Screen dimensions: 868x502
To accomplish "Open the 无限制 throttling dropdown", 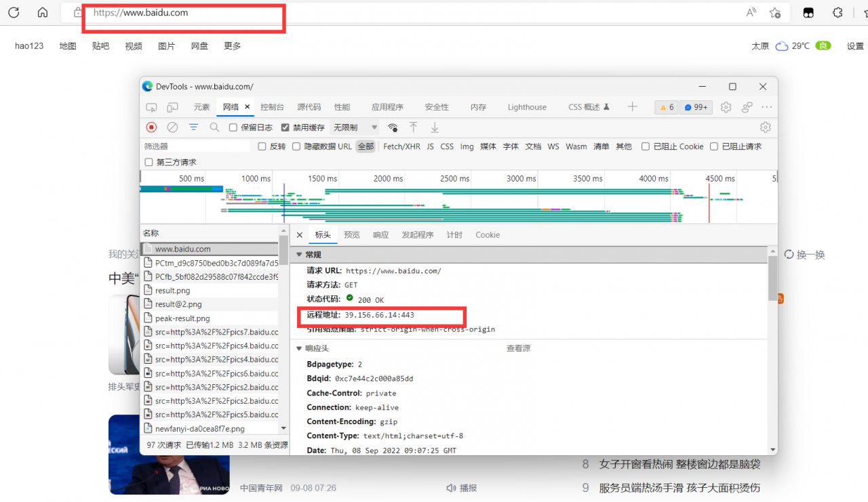I will 355,127.
